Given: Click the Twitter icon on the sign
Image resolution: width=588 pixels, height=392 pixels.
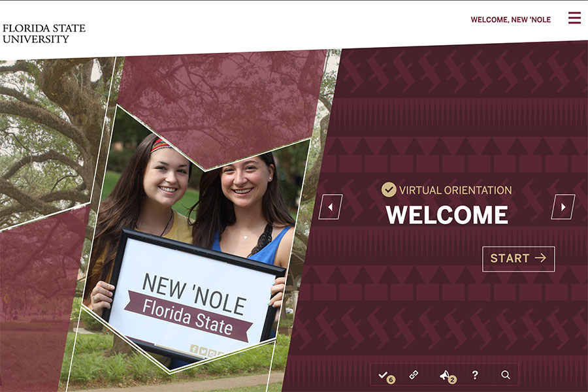Looking at the screenshot, I should [x=203, y=351].
